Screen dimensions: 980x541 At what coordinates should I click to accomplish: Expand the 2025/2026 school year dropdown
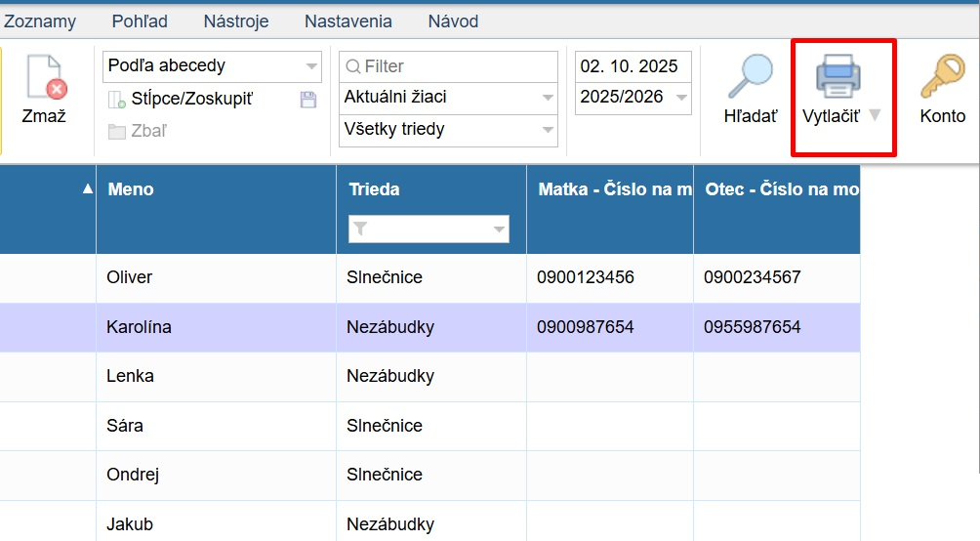pos(681,98)
